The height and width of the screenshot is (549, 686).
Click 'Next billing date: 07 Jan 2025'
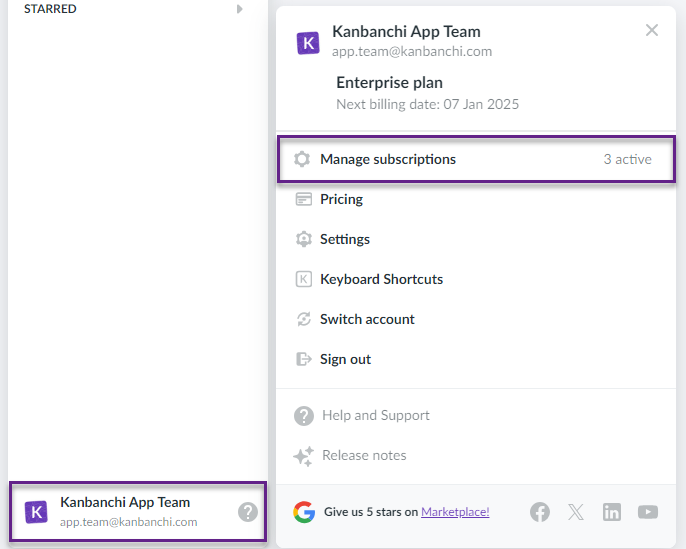coord(427,104)
